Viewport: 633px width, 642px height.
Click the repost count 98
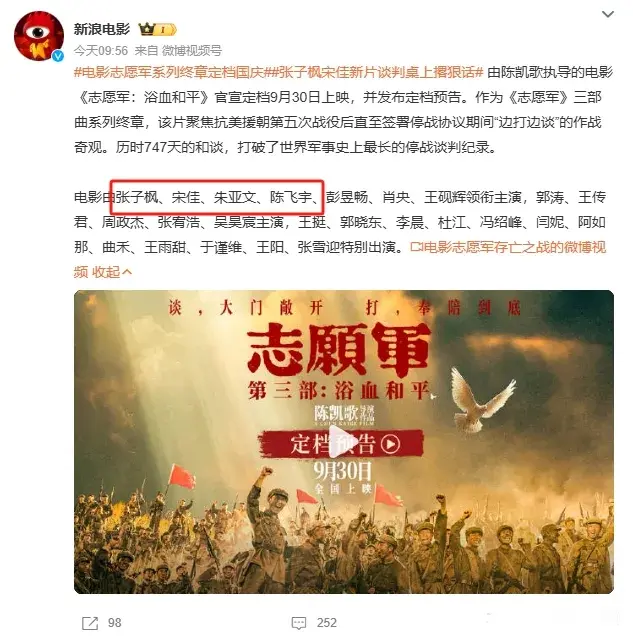click(115, 623)
